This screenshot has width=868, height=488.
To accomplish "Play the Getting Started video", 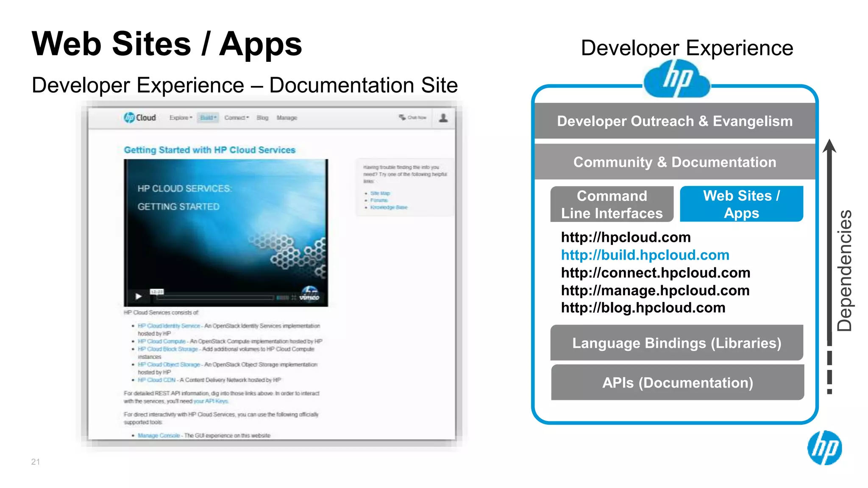I will point(138,297).
